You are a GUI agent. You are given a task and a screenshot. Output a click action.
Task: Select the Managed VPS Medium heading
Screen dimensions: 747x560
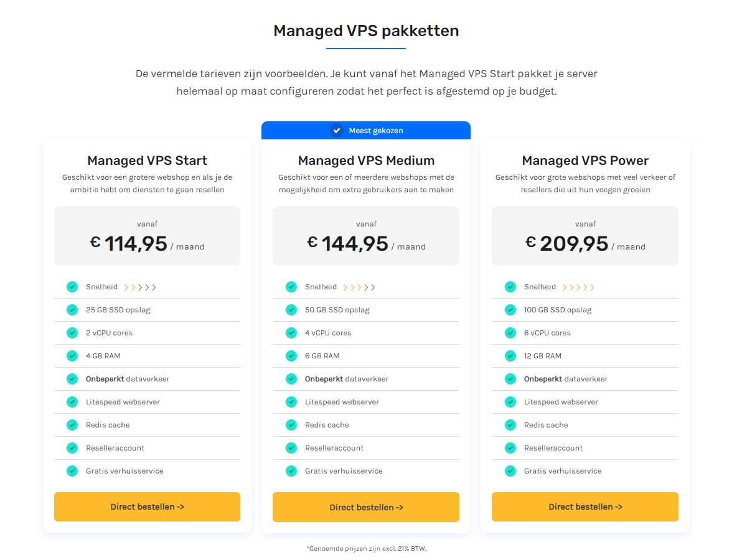coord(366,161)
